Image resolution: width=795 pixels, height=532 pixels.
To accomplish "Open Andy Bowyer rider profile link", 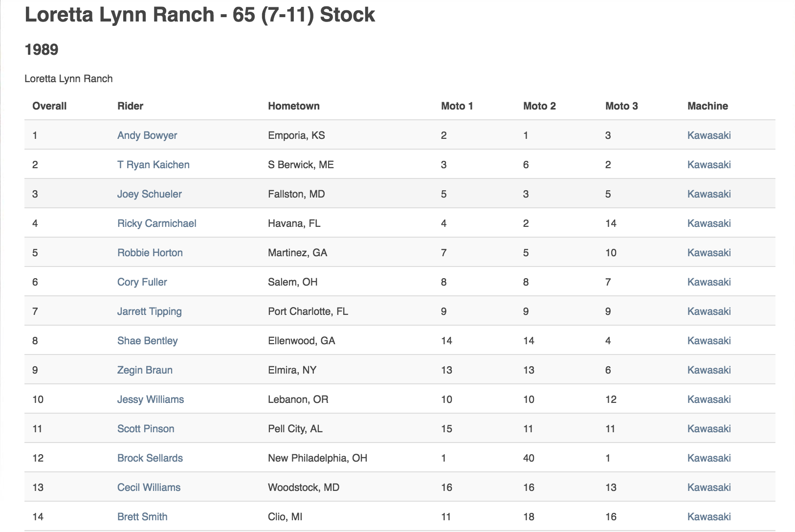I will pos(147,135).
